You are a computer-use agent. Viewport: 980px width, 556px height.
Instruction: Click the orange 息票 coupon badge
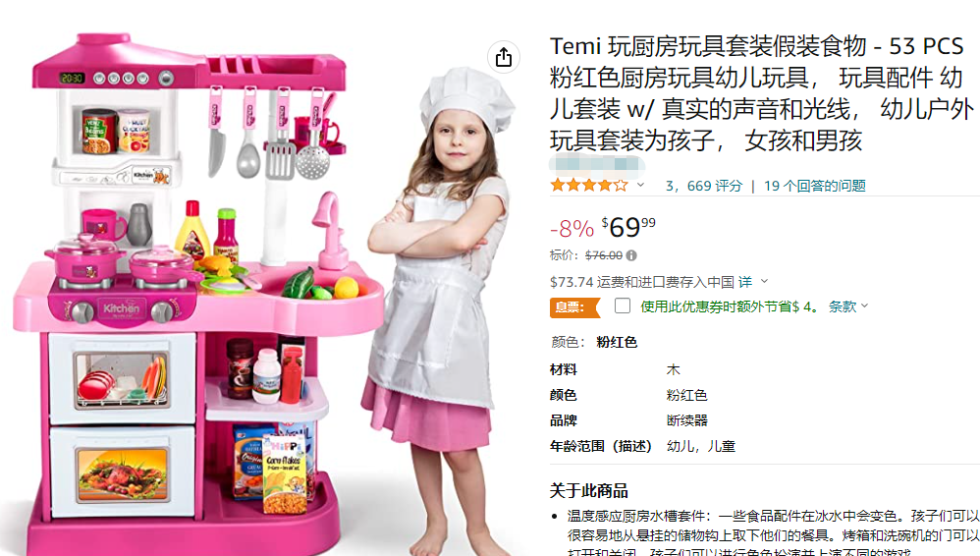[575, 307]
